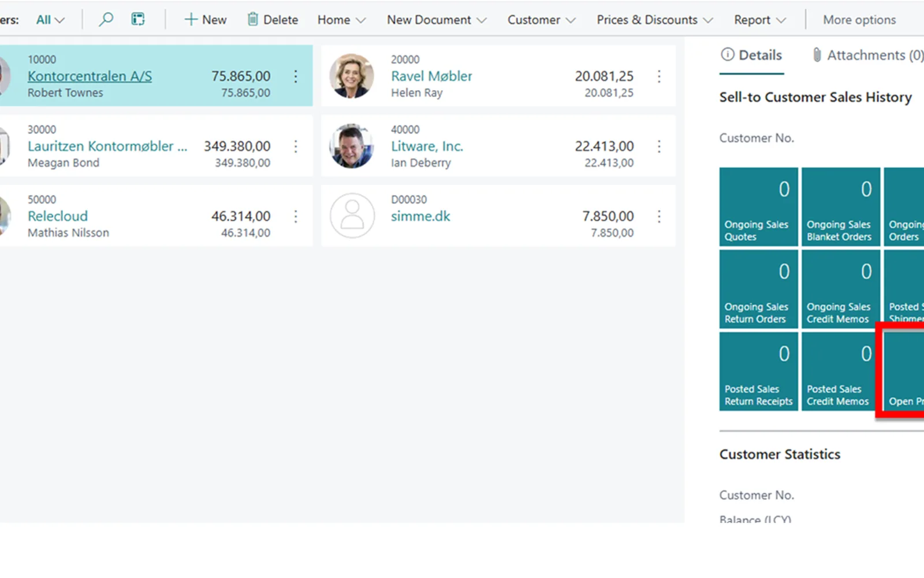Click contact name Mathias Nilsson
Screen dimensions: 924x578
(68, 233)
